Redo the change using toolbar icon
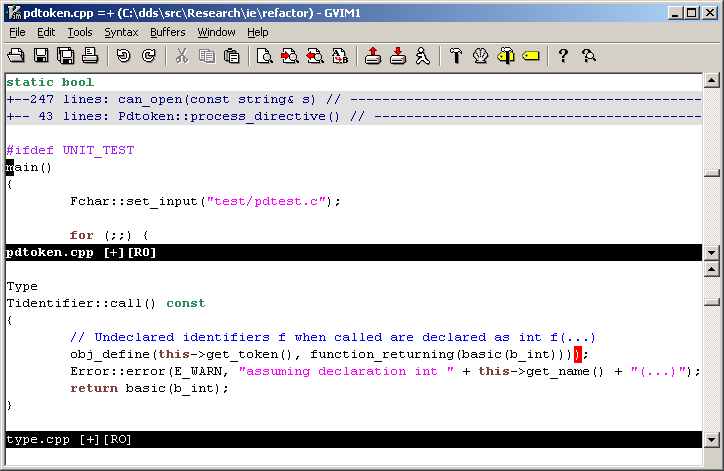 [x=148, y=56]
